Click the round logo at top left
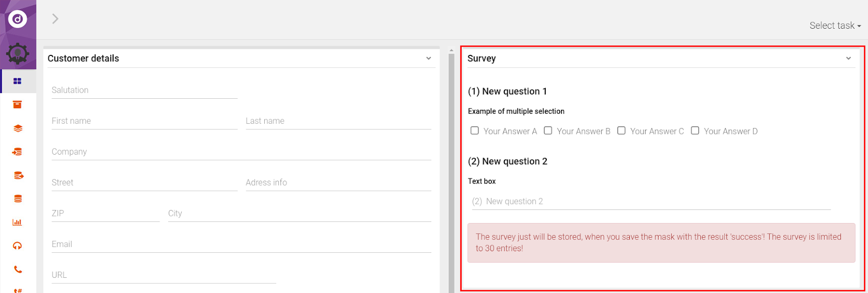 [17, 19]
